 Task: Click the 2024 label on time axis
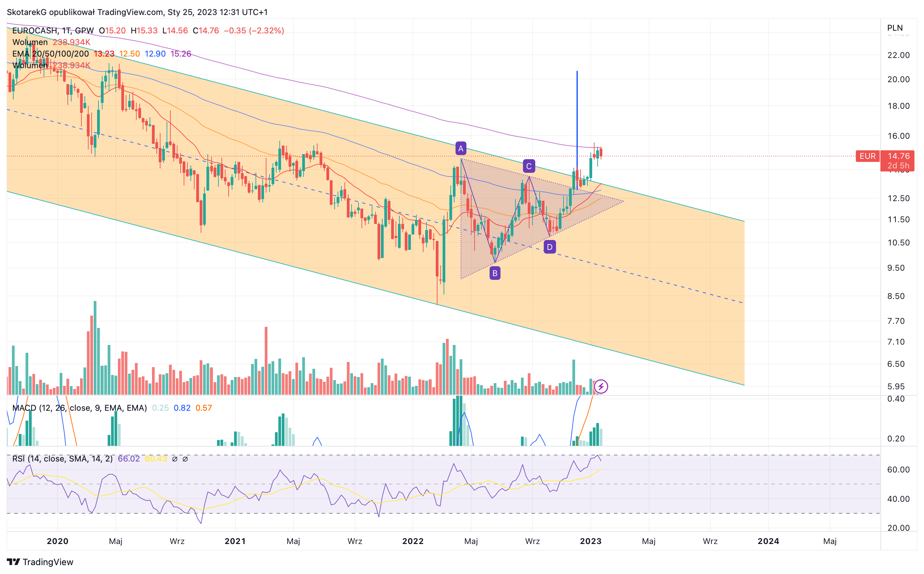coord(768,541)
